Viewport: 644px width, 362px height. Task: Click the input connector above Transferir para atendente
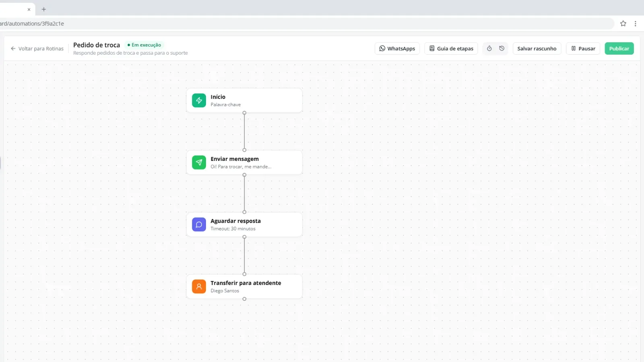click(x=244, y=274)
